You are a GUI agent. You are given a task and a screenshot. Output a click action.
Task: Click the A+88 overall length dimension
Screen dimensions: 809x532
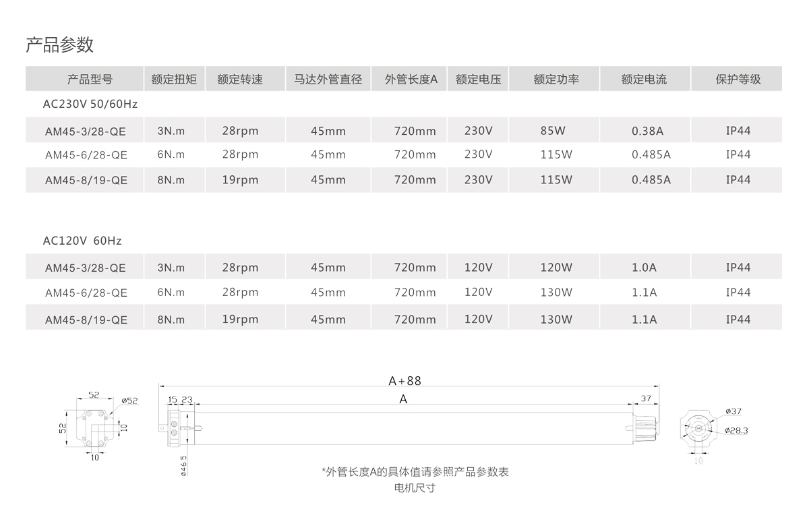(404, 381)
